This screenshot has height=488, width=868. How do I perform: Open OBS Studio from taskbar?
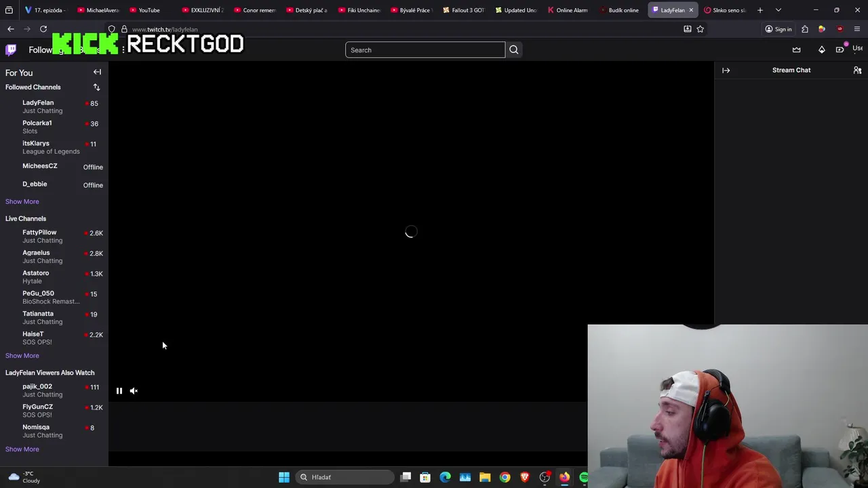[x=545, y=477]
